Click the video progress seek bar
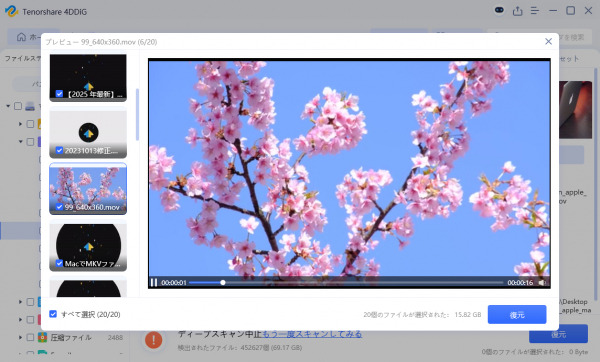600x362 pixels. click(346, 282)
